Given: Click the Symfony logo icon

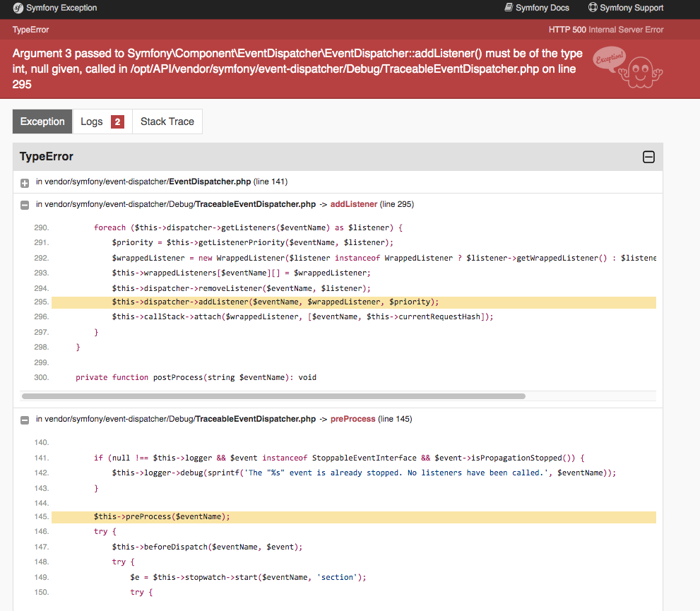Looking at the screenshot, I should click(x=18, y=8).
